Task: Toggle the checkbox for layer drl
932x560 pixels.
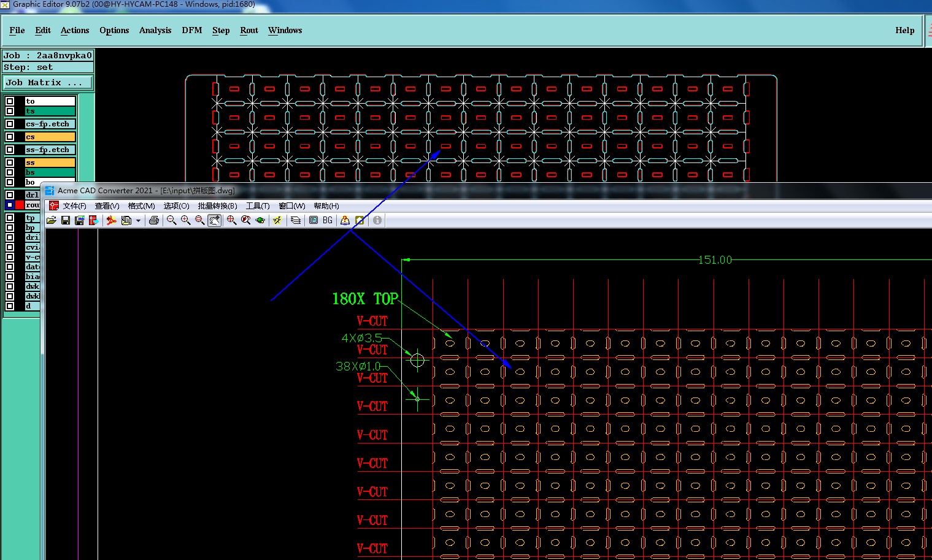Action: (x=10, y=195)
